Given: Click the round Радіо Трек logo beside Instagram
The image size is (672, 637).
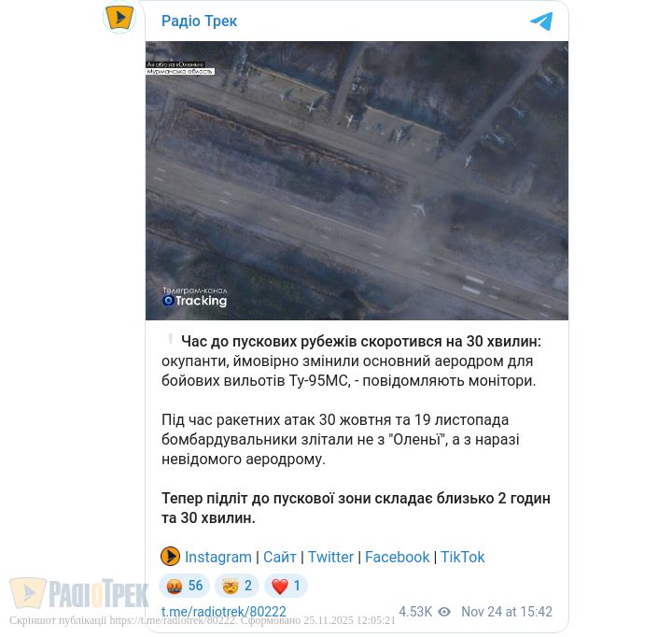Looking at the screenshot, I should click(170, 557).
